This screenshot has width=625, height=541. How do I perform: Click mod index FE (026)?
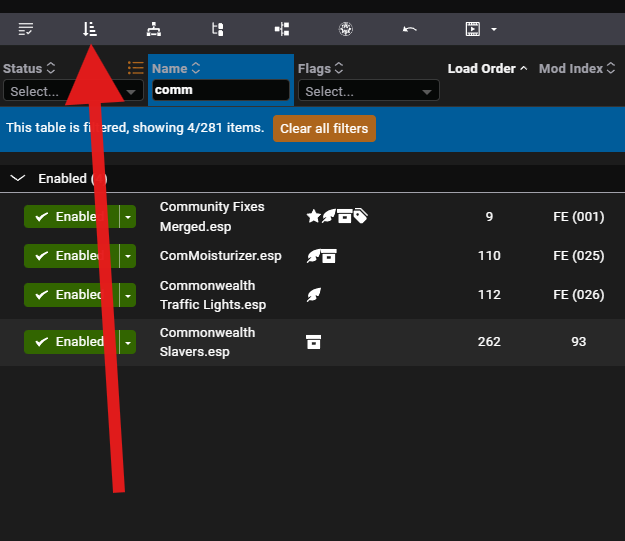point(579,295)
